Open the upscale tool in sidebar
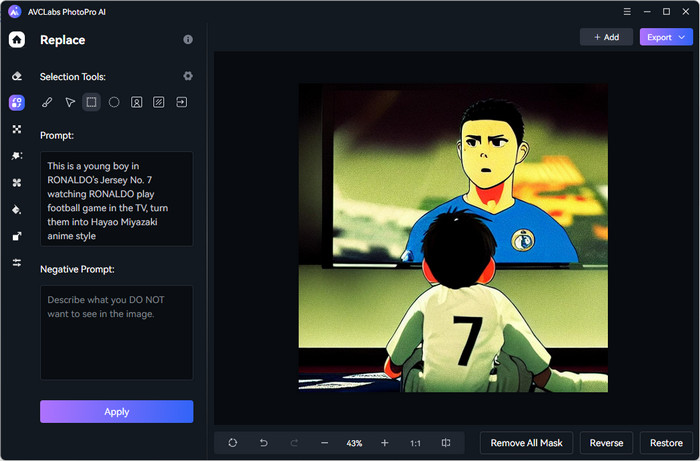 (x=16, y=236)
